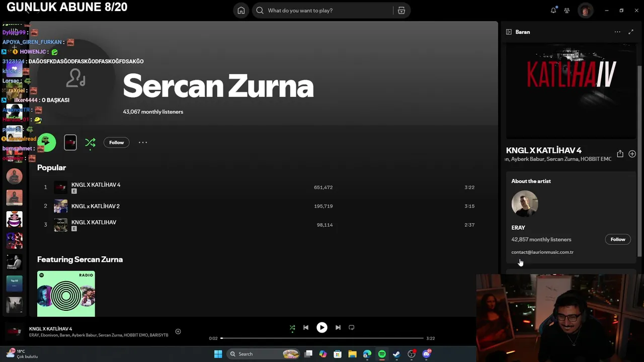
Task: Add song to Liked Songs in right panel
Action: 632,154
